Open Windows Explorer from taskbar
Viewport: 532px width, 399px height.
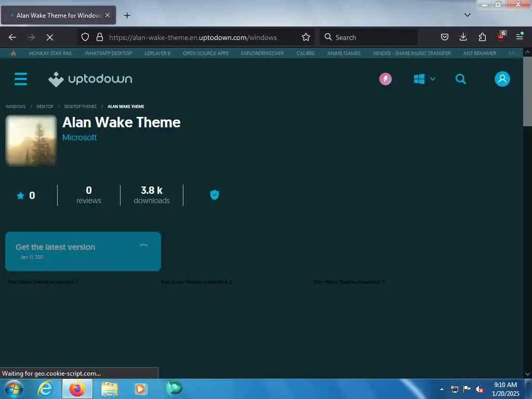pos(110,389)
